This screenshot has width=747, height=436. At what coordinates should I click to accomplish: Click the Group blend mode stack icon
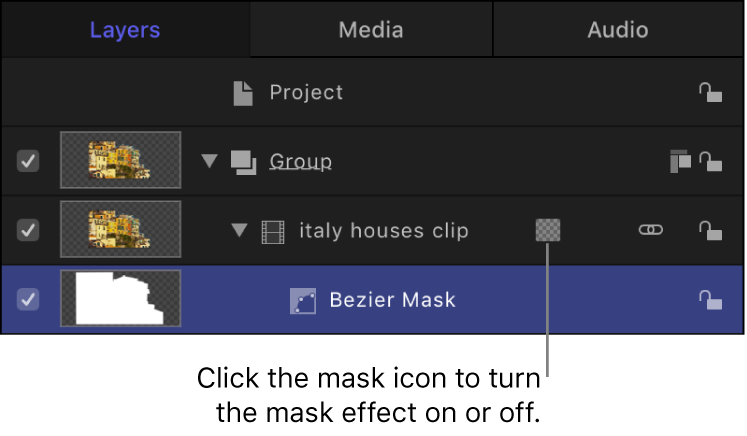(x=680, y=161)
